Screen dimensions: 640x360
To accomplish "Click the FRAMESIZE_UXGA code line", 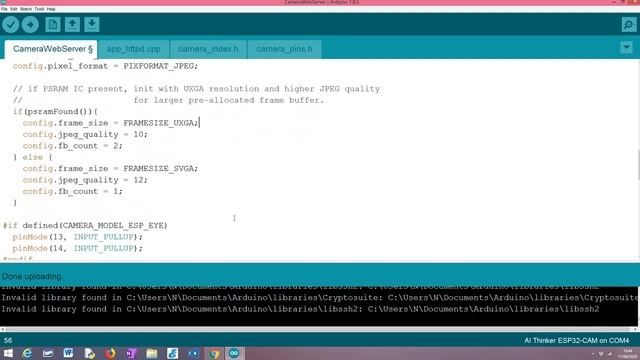I will [x=111, y=123].
